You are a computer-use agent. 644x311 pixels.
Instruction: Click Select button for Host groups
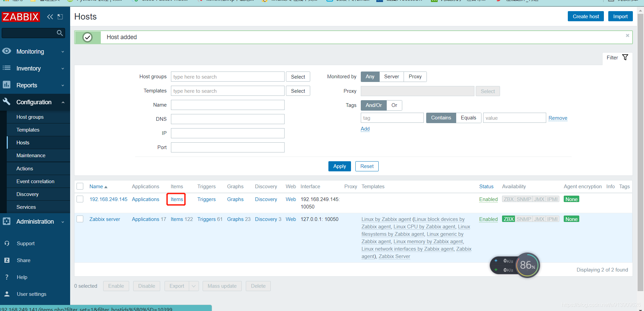[x=298, y=77]
